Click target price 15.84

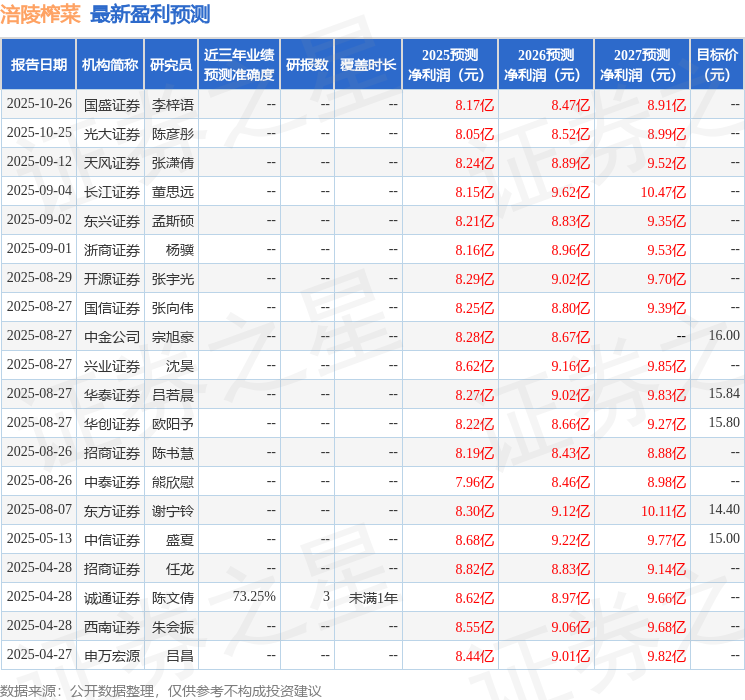point(724,393)
